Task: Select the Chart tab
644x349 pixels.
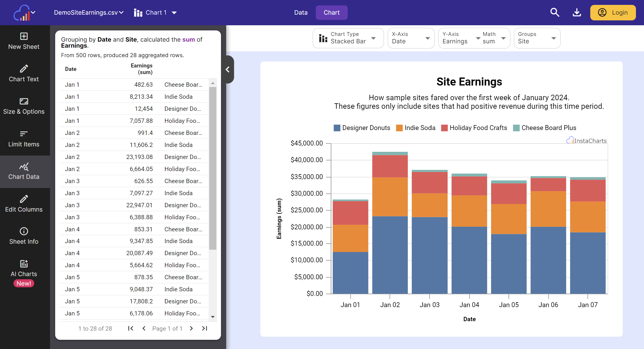Action: [x=332, y=13]
